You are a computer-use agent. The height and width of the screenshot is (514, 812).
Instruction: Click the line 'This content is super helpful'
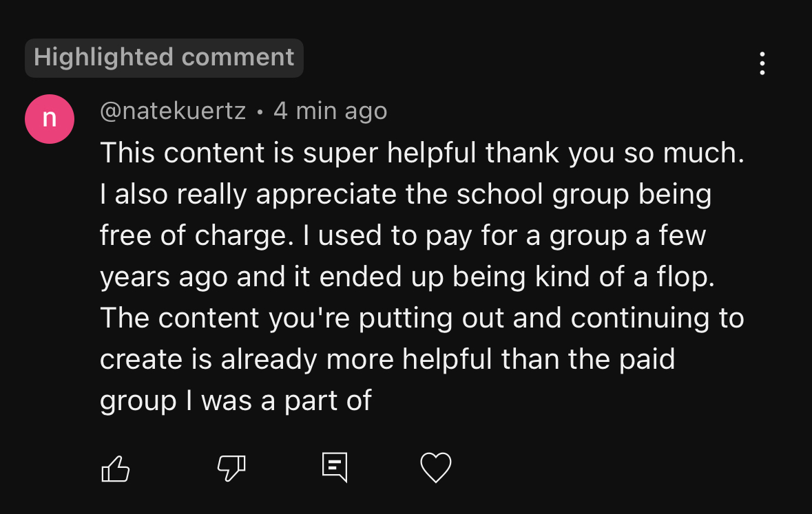pos(288,153)
